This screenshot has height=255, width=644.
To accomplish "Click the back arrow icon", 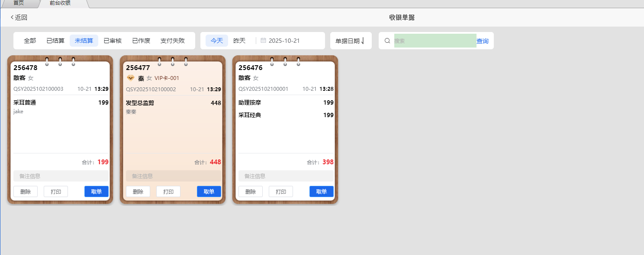I will 12,17.
